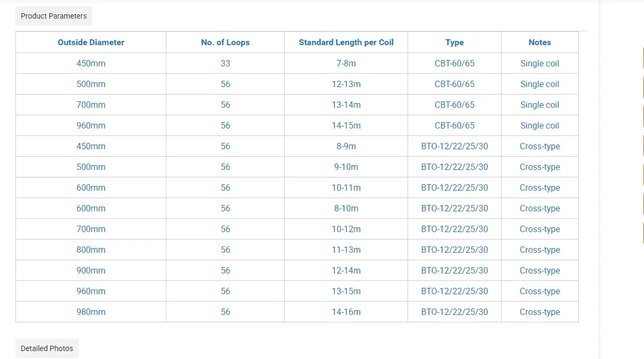Select the 980mm outside diameter cell

[91, 312]
